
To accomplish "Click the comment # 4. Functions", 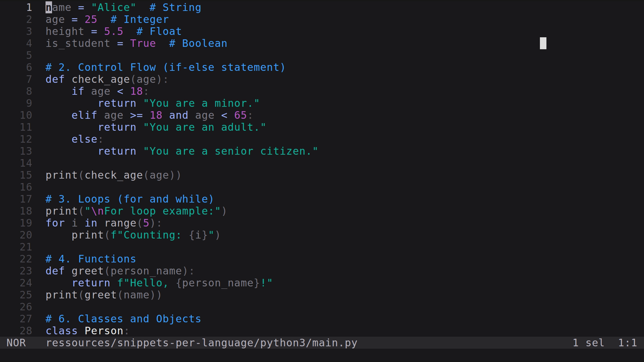I will 91,259.
